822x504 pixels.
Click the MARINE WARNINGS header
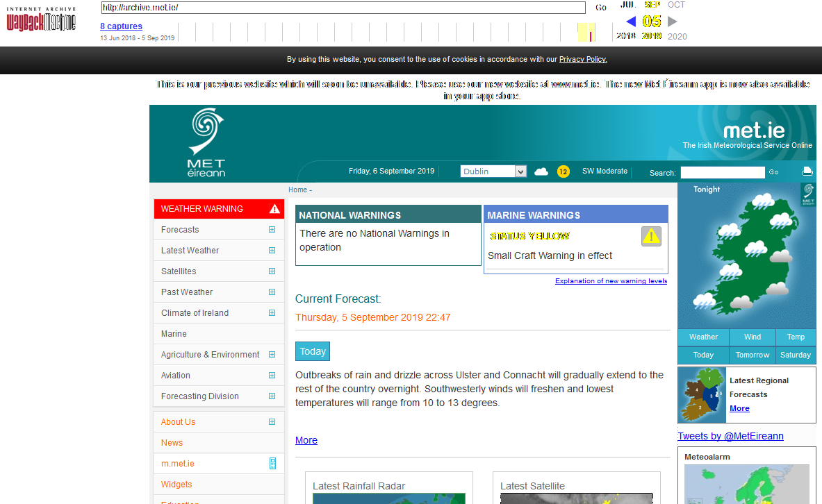pos(575,215)
